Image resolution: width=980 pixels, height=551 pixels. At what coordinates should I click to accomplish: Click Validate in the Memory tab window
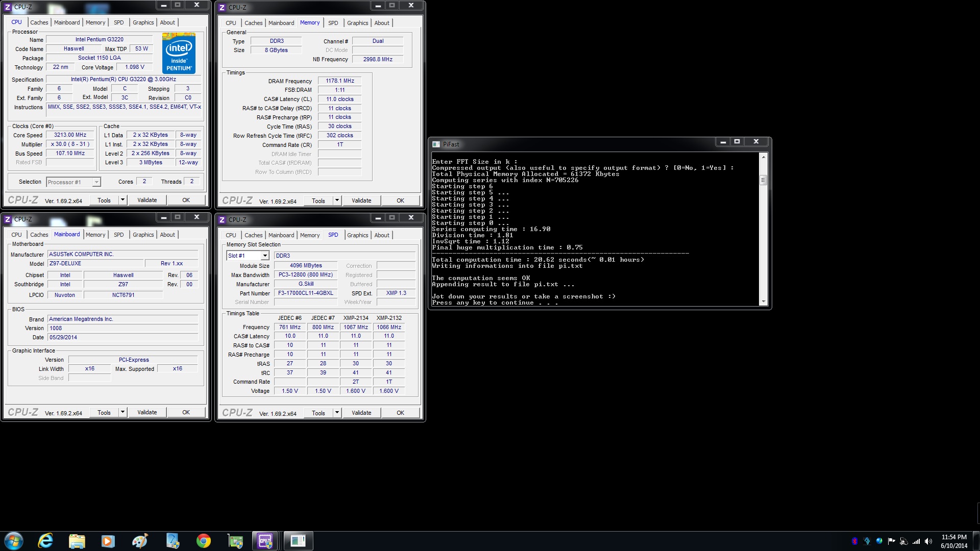coord(361,201)
